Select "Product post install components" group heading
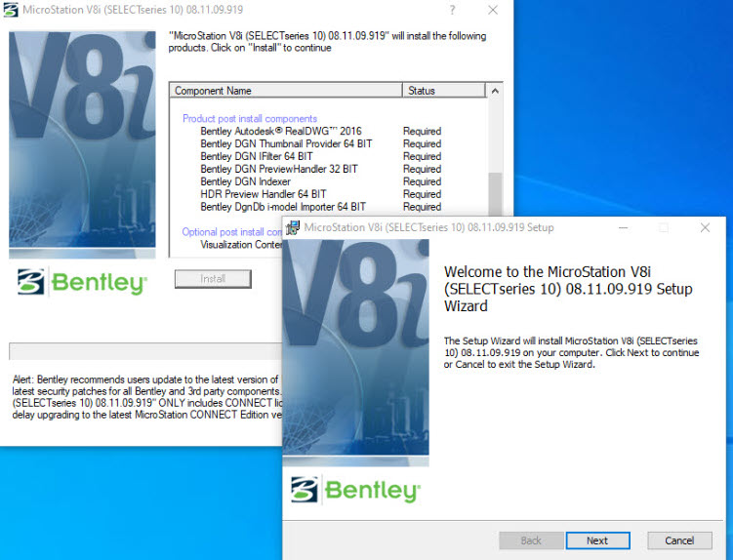The image size is (733, 560). (250, 118)
